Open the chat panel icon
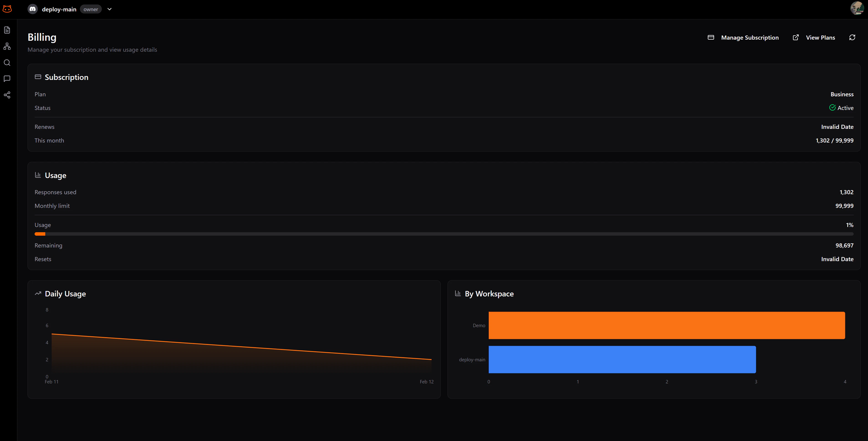 click(x=7, y=79)
